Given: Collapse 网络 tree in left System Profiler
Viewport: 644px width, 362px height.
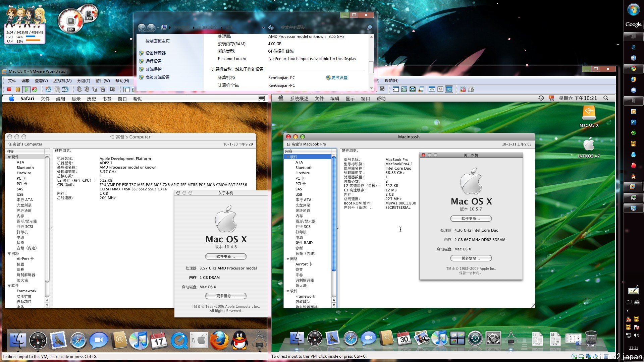Looking at the screenshot, I should [x=9, y=253].
